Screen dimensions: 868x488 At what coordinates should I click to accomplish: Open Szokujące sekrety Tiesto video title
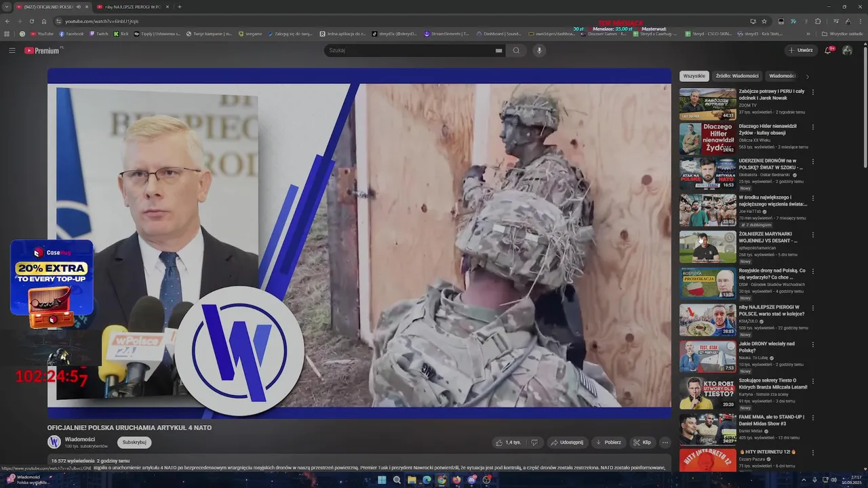773,384
